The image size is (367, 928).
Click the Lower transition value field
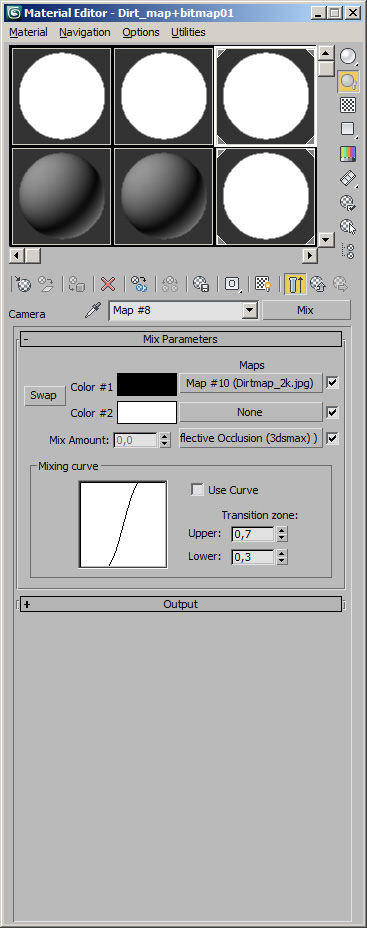point(253,557)
